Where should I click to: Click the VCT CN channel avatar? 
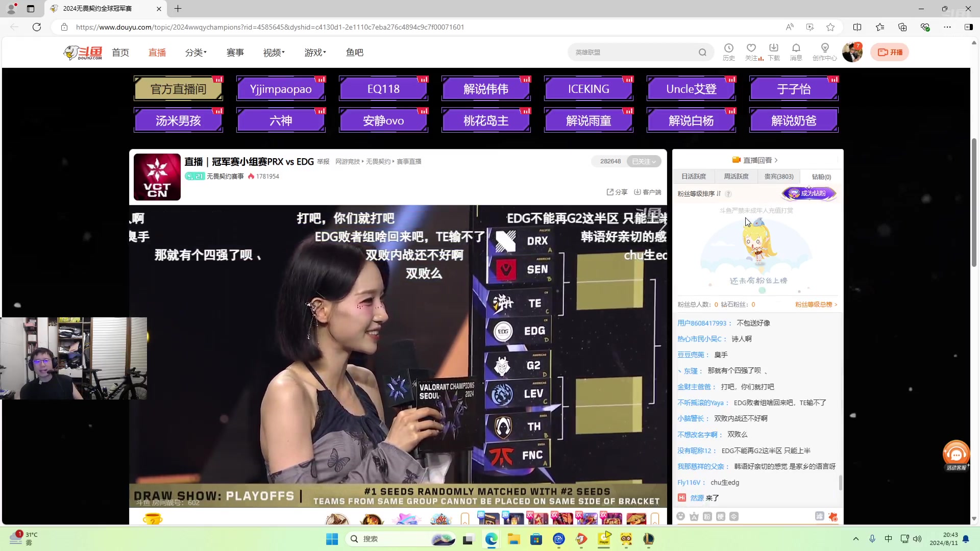click(157, 177)
